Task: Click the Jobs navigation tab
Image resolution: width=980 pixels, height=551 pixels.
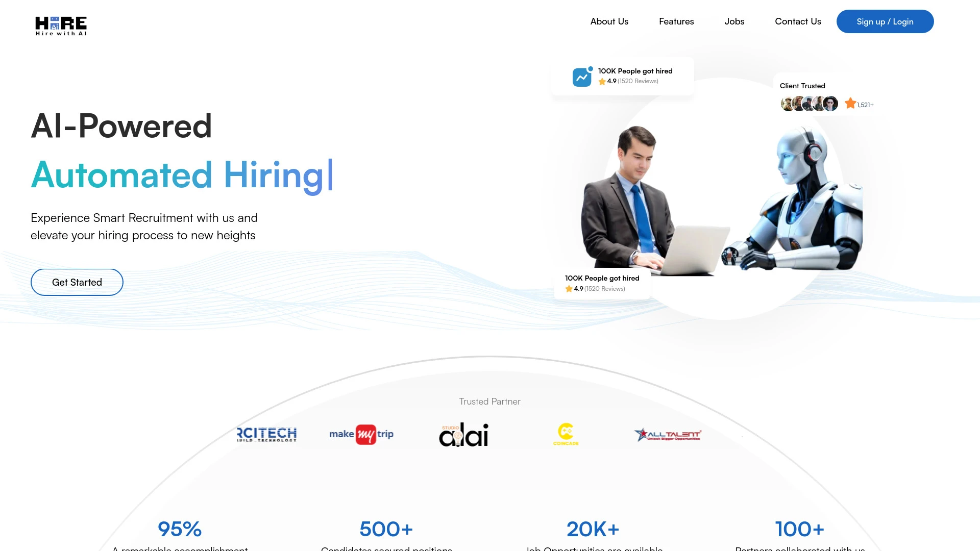Action: click(734, 21)
